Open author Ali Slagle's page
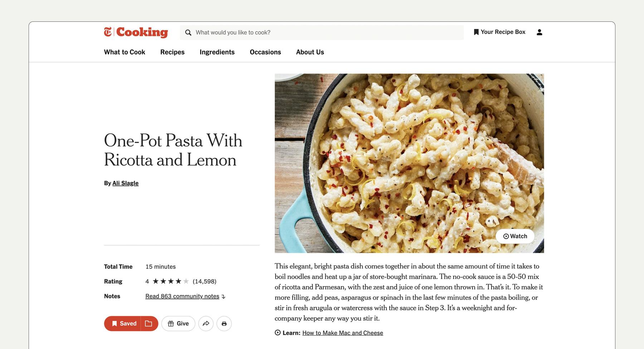This screenshot has width=644, height=349. coord(125,183)
